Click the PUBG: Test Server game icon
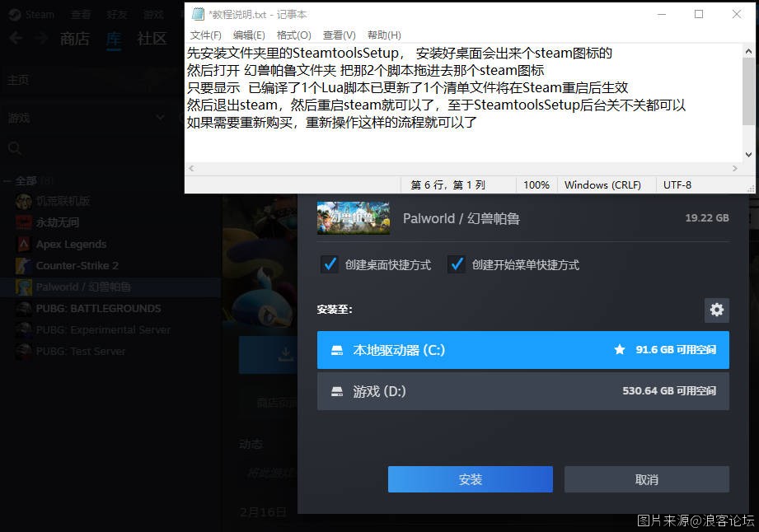 click(x=24, y=351)
